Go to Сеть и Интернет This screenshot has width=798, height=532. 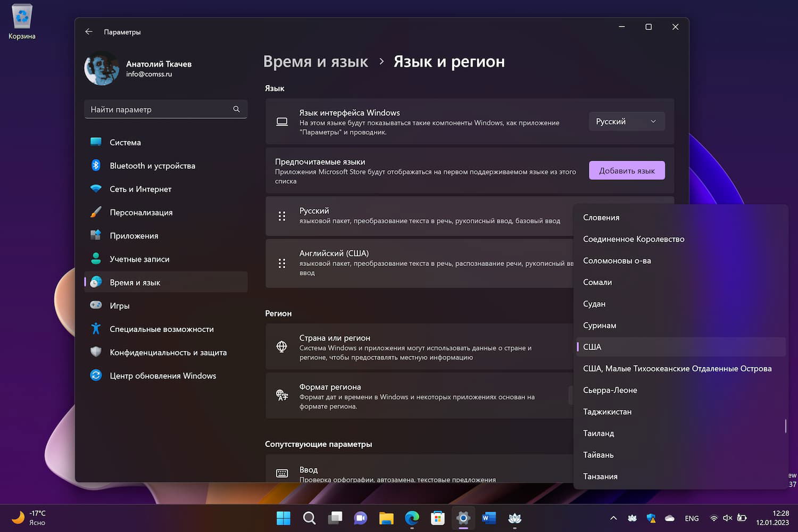[166, 189]
